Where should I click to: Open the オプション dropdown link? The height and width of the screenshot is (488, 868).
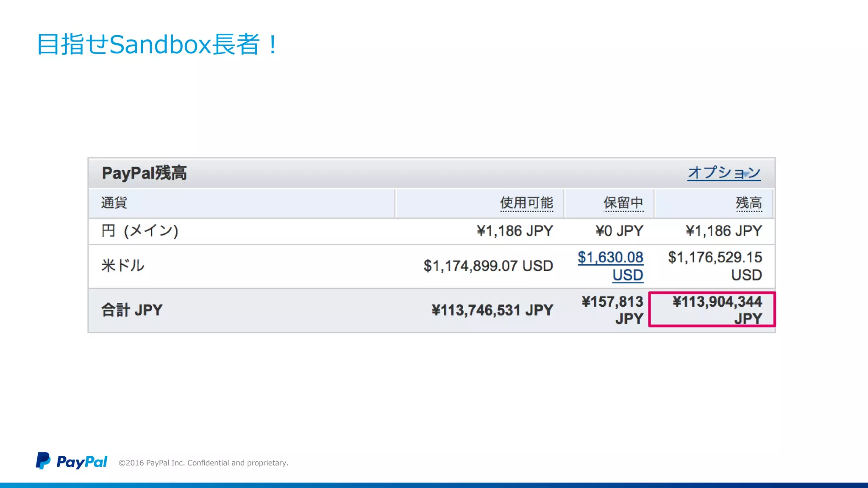724,173
